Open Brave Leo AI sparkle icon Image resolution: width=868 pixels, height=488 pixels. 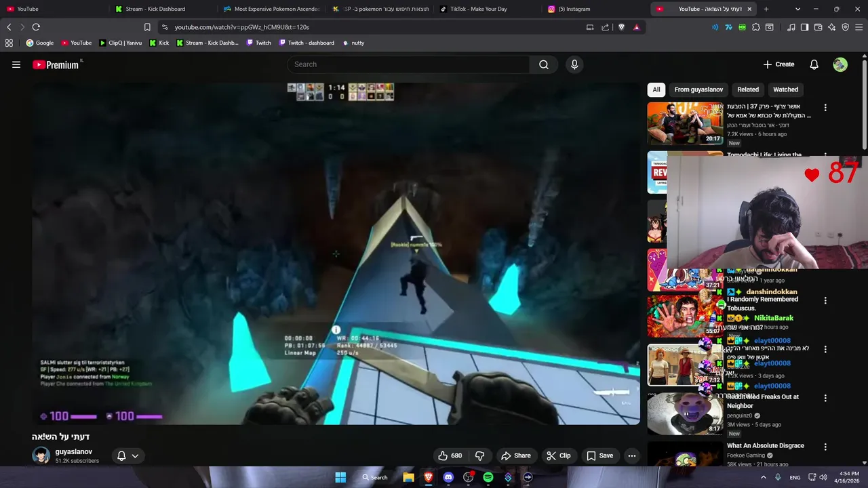832,27
